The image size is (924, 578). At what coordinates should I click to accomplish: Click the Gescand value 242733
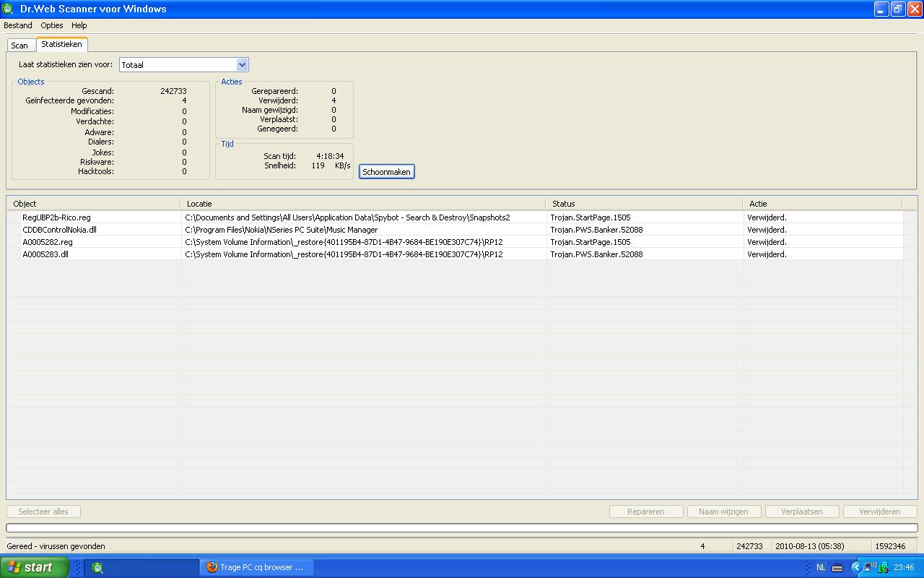(173, 91)
